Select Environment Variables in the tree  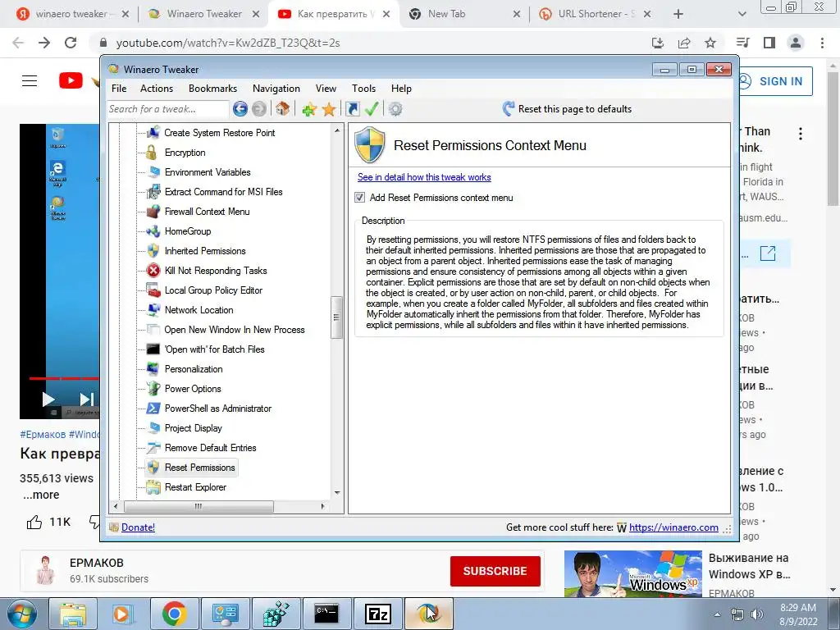click(x=208, y=172)
